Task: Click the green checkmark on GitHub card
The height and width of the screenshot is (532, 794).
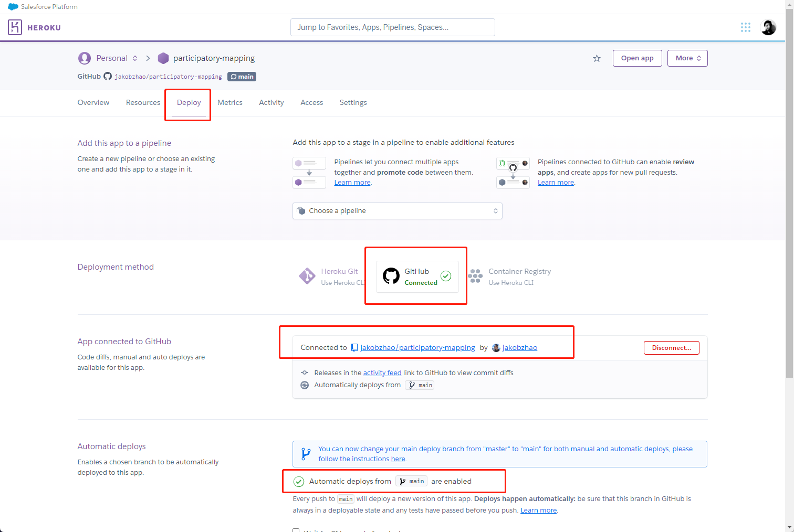Action: coord(446,276)
